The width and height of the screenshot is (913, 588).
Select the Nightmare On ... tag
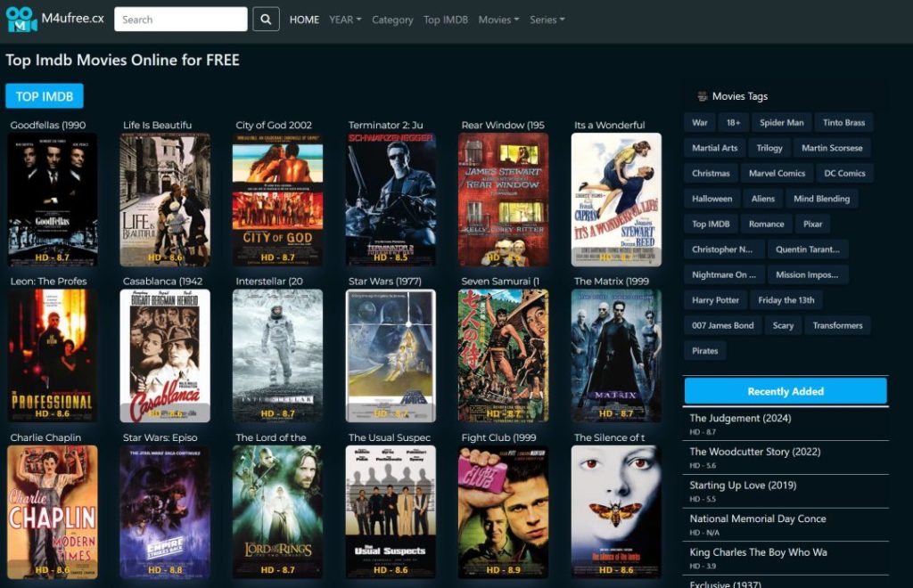[724, 274]
